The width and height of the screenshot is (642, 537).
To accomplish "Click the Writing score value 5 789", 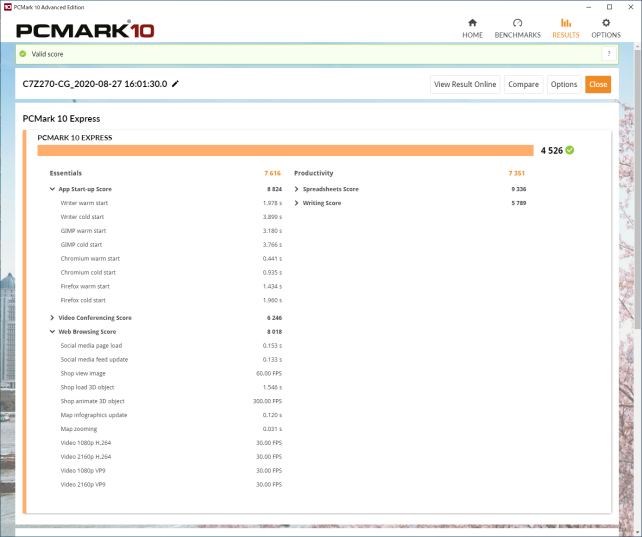I will (519, 203).
